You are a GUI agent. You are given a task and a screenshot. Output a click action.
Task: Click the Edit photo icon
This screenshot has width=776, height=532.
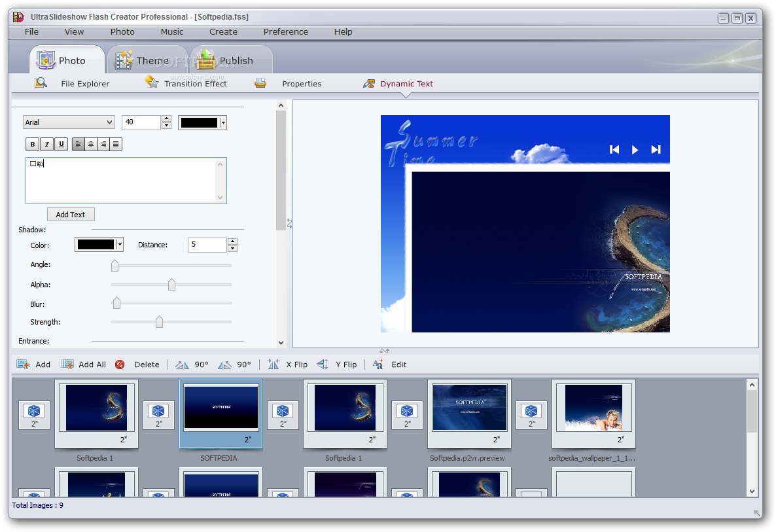[378, 364]
